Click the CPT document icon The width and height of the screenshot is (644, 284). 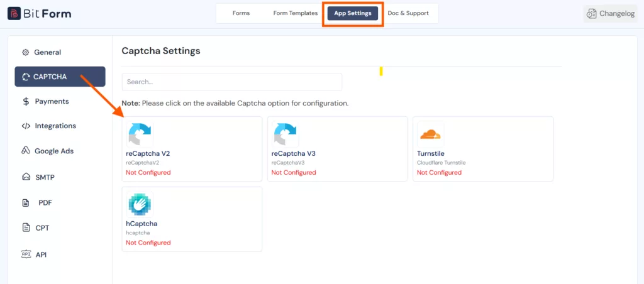coord(26,228)
